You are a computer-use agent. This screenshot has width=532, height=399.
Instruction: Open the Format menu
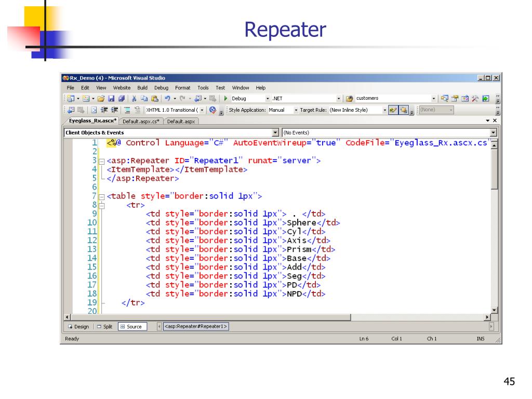point(182,87)
